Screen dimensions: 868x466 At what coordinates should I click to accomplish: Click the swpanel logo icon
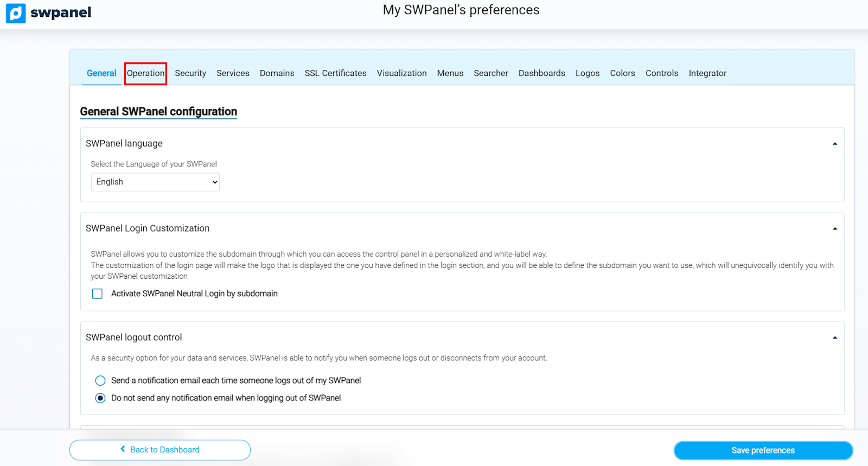pyautogui.click(x=16, y=13)
